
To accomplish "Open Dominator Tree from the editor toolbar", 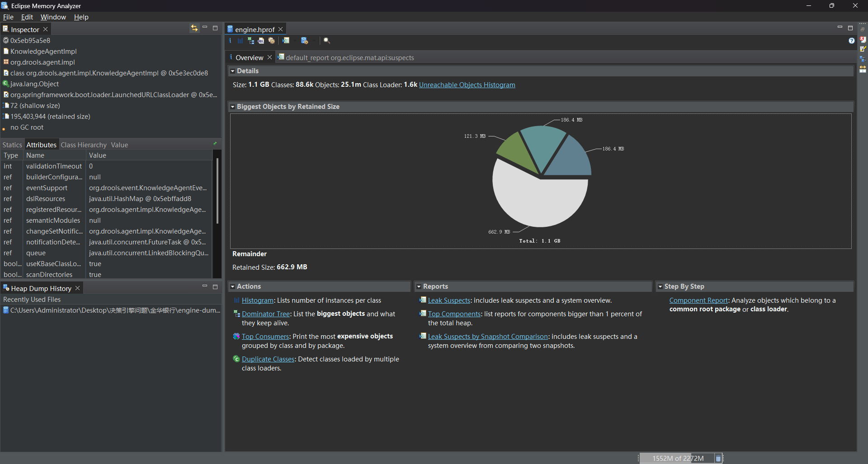I will pos(250,41).
